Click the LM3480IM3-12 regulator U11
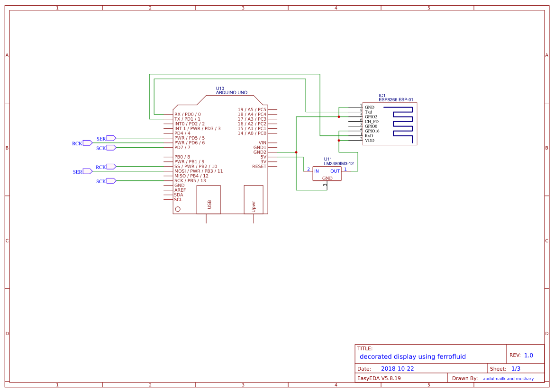Viewport: 554px width, 392px height. 326,173
